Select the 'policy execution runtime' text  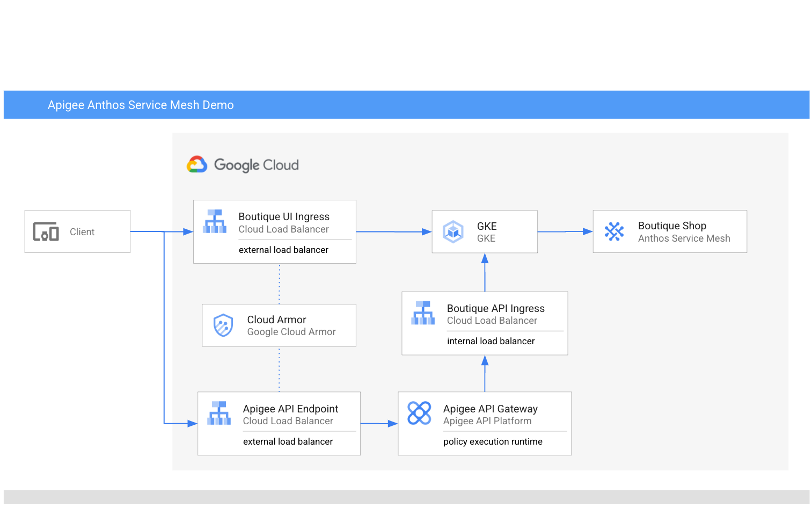point(493,441)
